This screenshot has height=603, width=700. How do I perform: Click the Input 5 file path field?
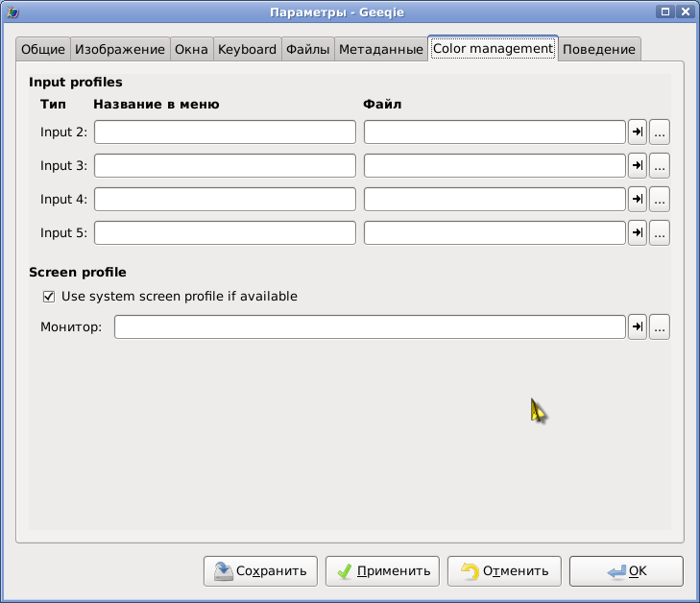click(x=495, y=232)
